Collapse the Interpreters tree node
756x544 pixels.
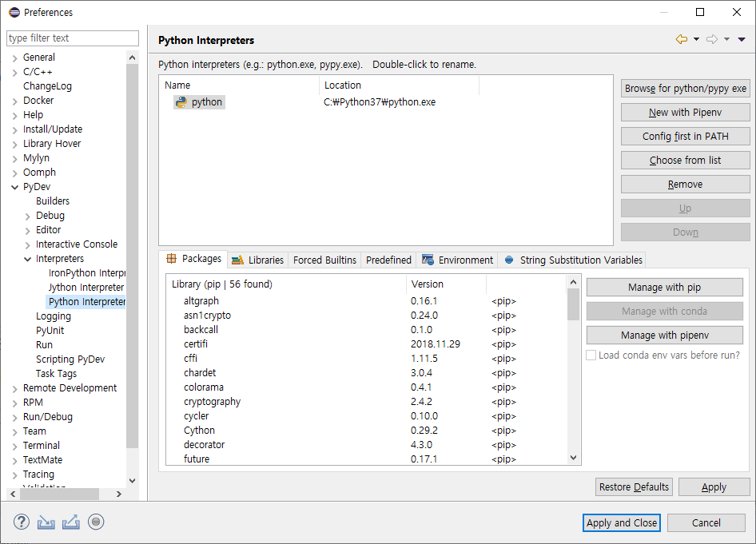coord(27,260)
